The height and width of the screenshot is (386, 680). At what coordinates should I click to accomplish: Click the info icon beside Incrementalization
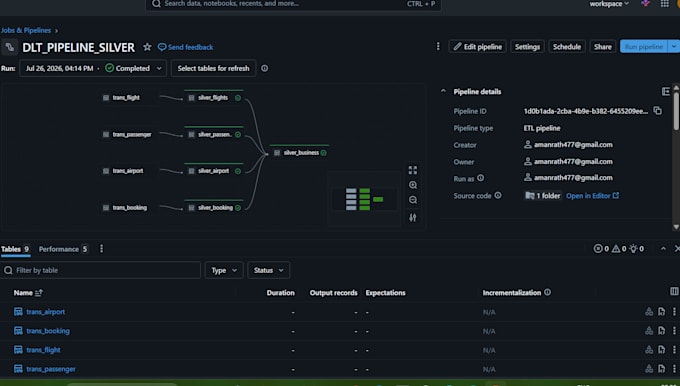pyautogui.click(x=547, y=292)
